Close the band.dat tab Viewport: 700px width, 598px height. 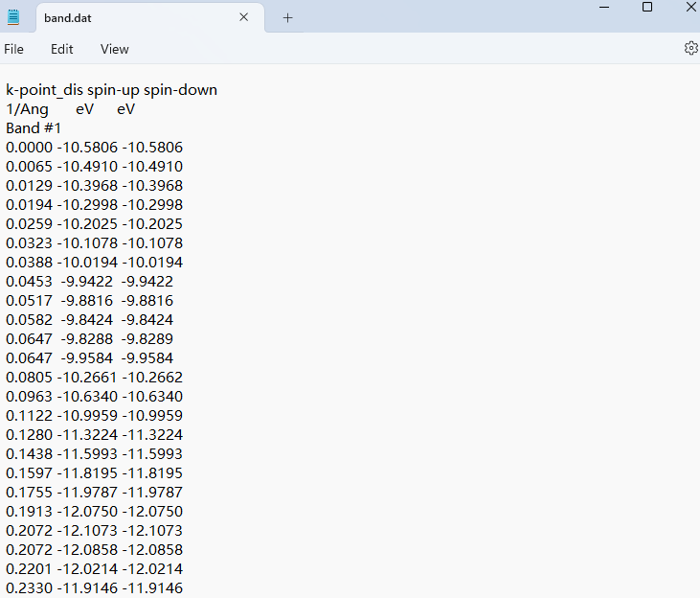(244, 17)
